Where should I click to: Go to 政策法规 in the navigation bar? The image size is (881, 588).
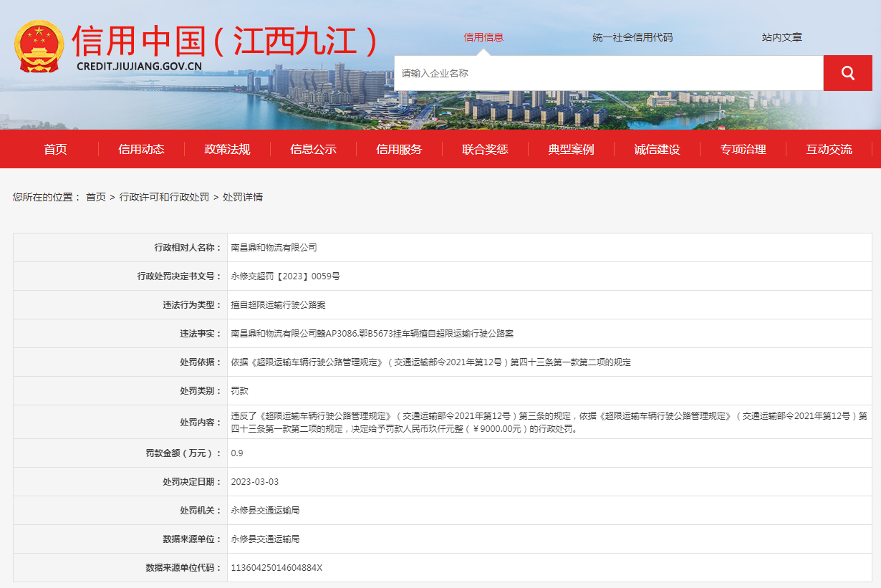click(227, 149)
